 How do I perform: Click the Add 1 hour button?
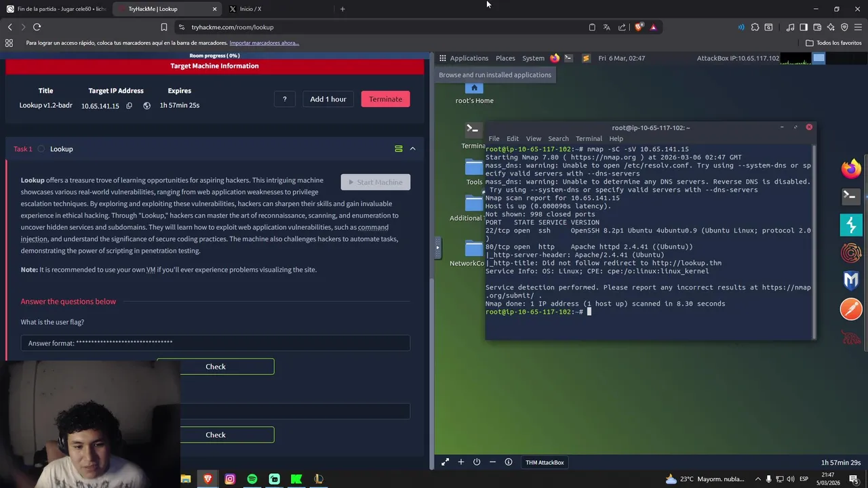tap(328, 99)
